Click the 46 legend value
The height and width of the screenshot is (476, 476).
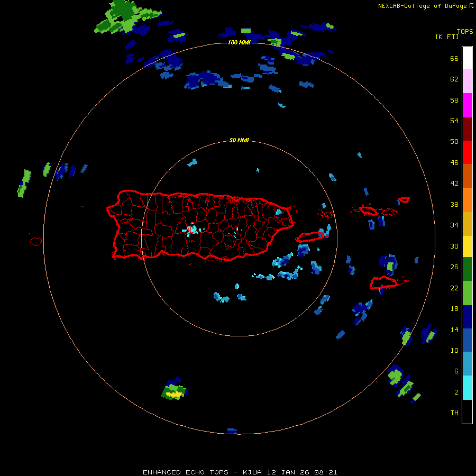(454, 163)
